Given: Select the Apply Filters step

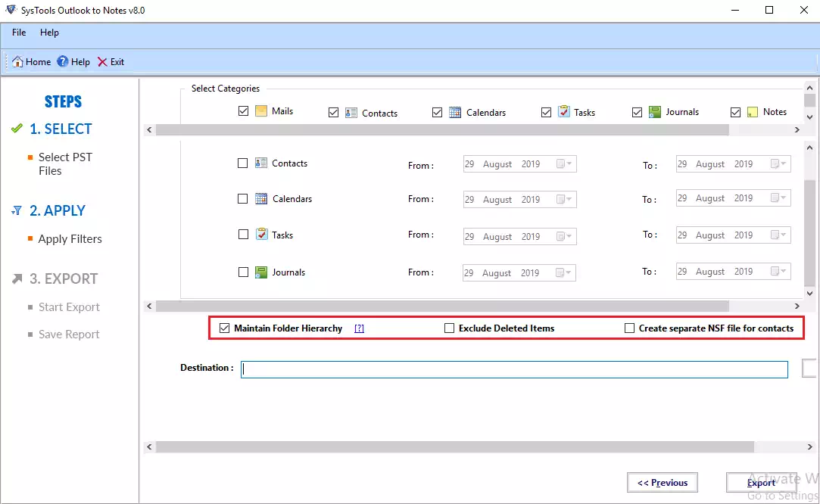Looking at the screenshot, I should [70, 239].
